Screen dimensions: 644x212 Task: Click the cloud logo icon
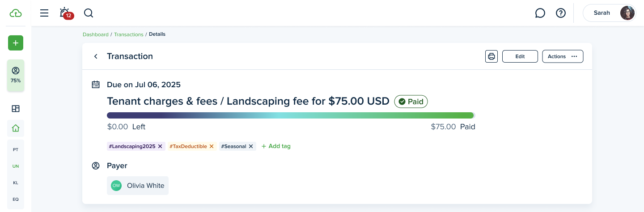tap(16, 13)
